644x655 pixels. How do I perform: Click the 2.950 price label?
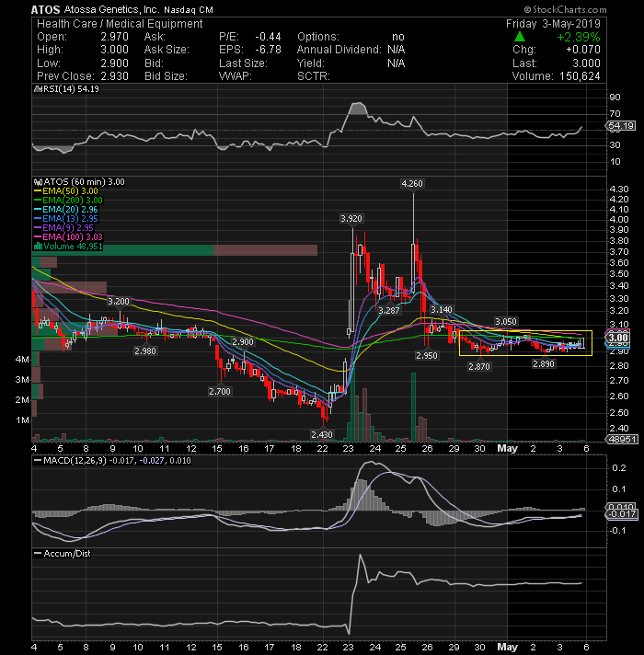426,355
